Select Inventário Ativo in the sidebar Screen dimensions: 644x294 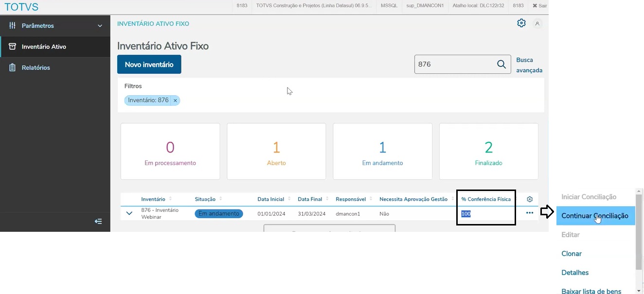click(x=55, y=47)
